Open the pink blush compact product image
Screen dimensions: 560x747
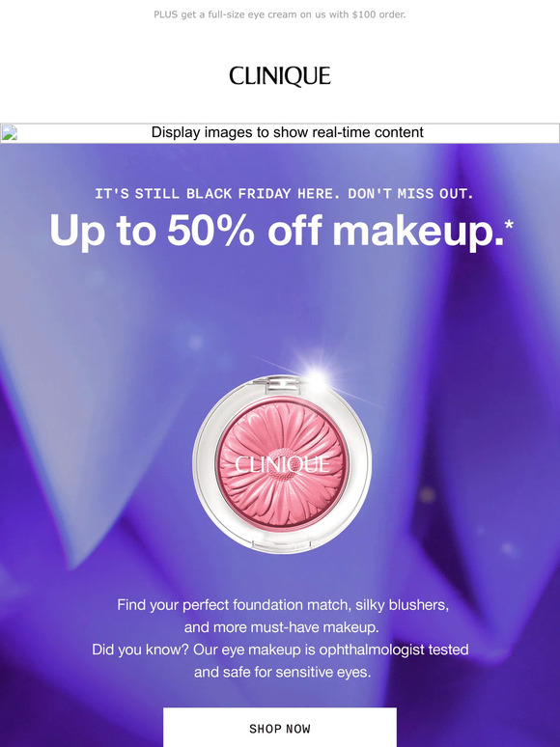coord(282,464)
